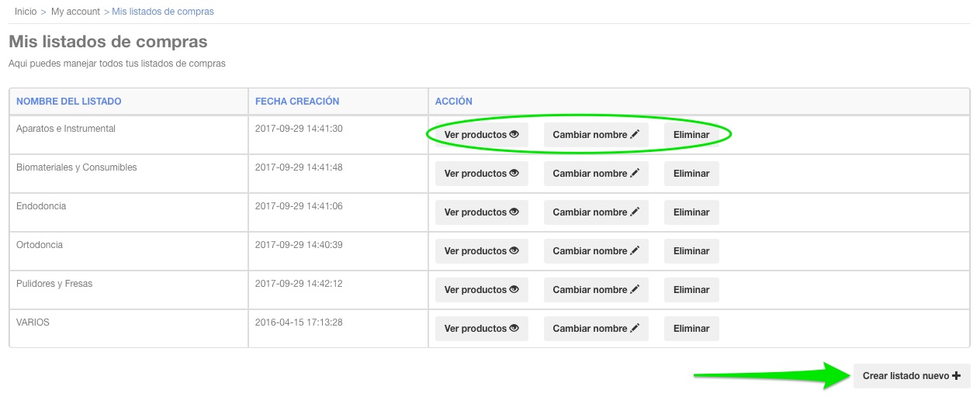This screenshot has width=980, height=400.
Task: View products in Ortodoncia list
Action: pos(481,251)
